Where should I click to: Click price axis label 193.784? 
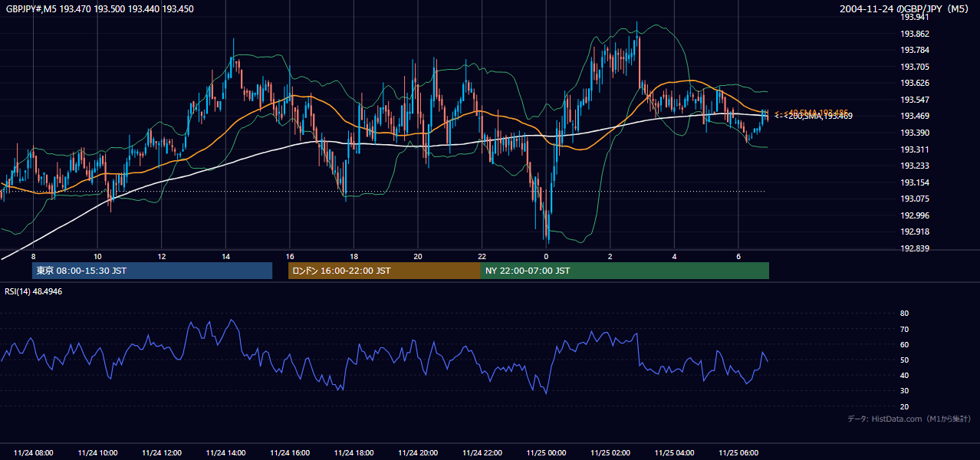coord(915,51)
